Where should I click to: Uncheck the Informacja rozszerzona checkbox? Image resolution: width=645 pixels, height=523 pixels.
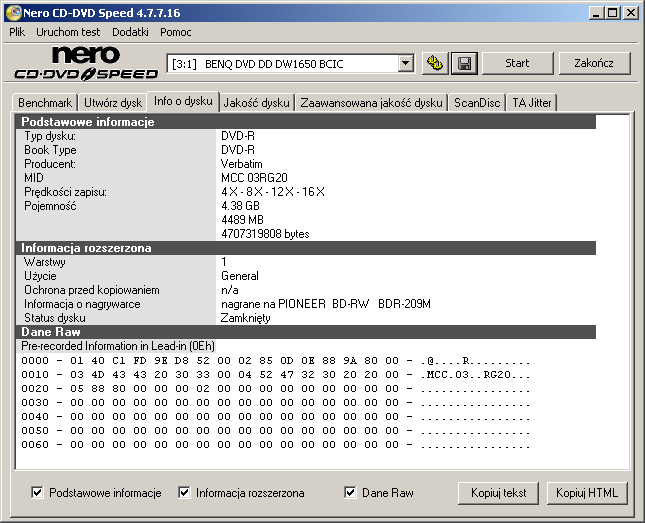(184, 492)
